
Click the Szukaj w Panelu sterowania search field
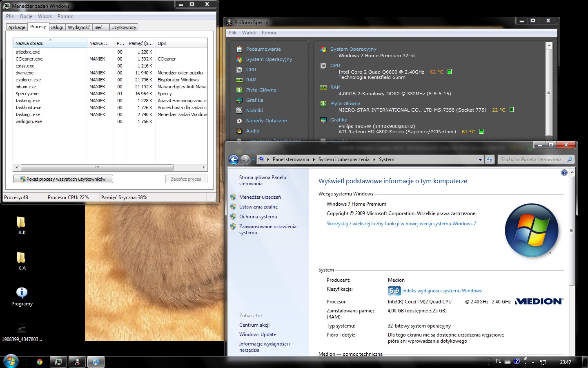pos(536,159)
